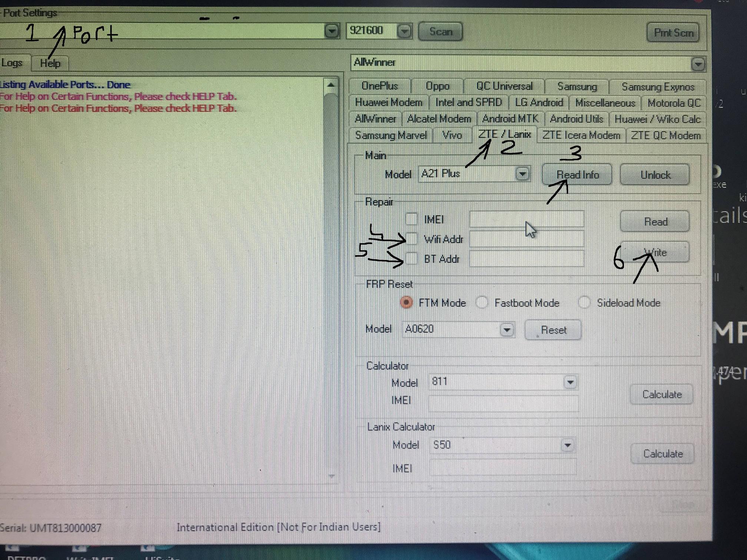The width and height of the screenshot is (747, 560).
Task: Click the Wifi Addr input field
Action: point(526,239)
